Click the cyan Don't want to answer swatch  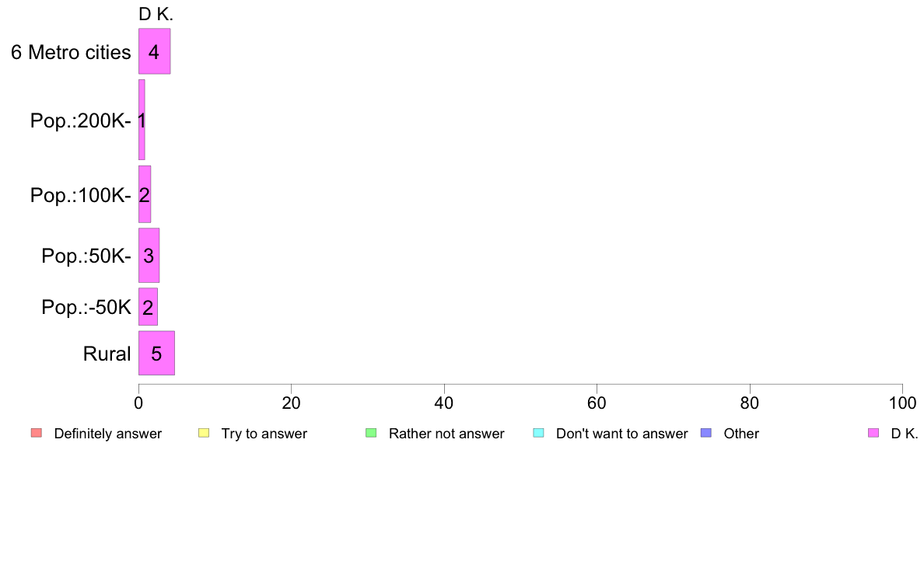538,433
